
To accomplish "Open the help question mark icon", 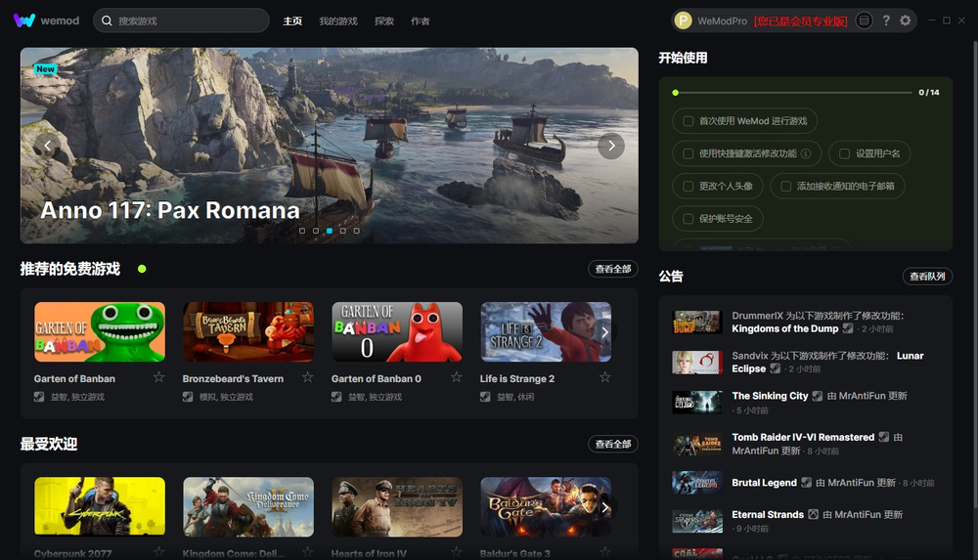I will pyautogui.click(x=886, y=21).
